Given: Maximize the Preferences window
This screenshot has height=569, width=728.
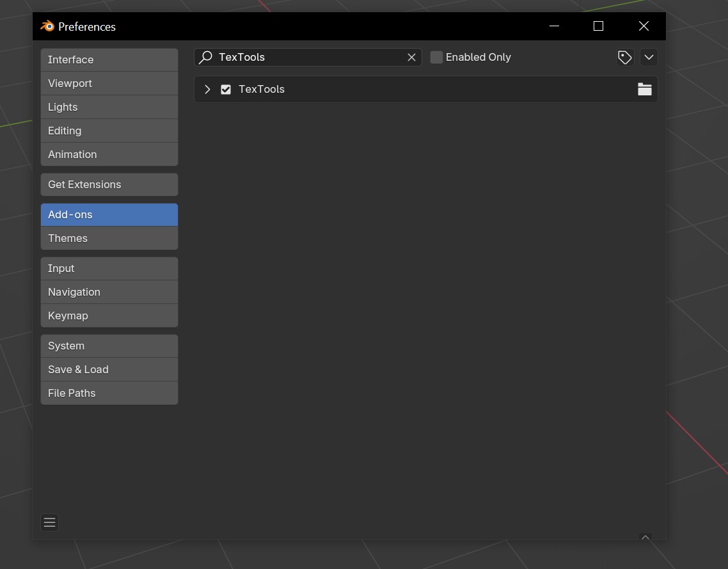Looking at the screenshot, I should coord(599,26).
